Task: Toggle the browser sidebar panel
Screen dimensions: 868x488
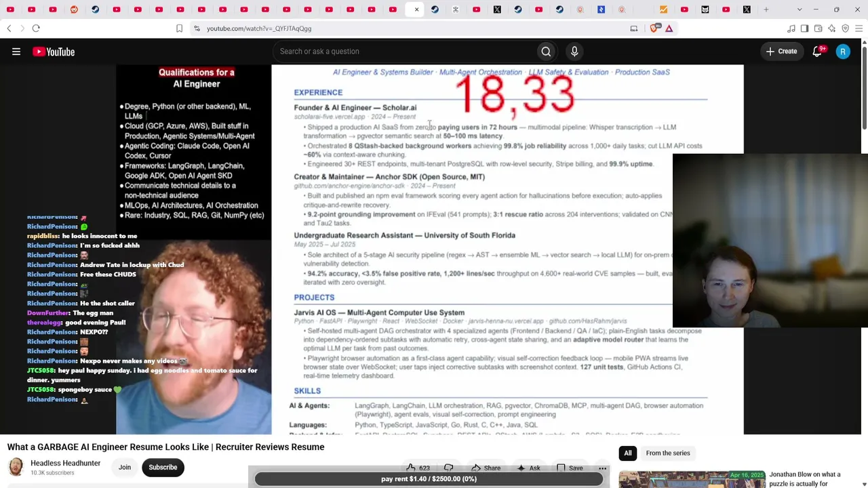Action: [804, 28]
